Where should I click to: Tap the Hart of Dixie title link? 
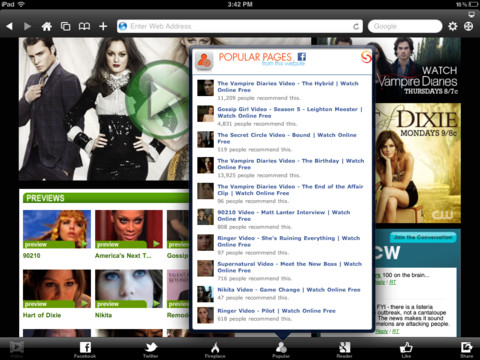[42, 315]
